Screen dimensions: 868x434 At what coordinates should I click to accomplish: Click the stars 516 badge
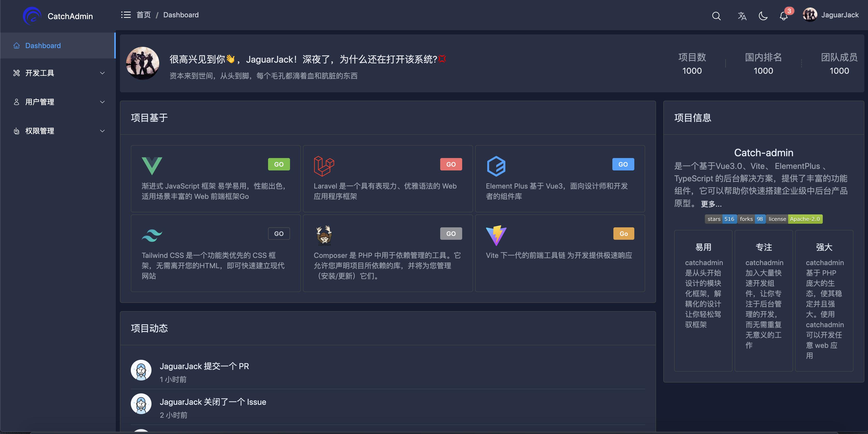721,219
